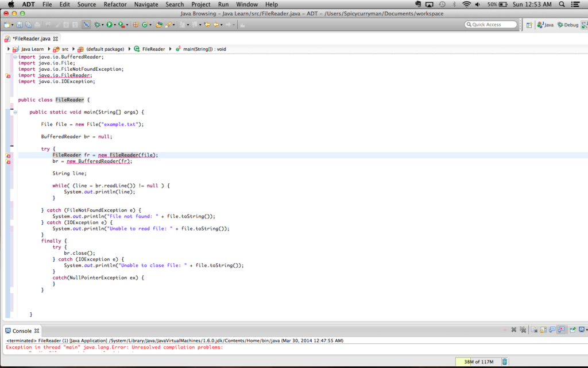
Task: Run the program with green Run icon
Action: coord(109,25)
